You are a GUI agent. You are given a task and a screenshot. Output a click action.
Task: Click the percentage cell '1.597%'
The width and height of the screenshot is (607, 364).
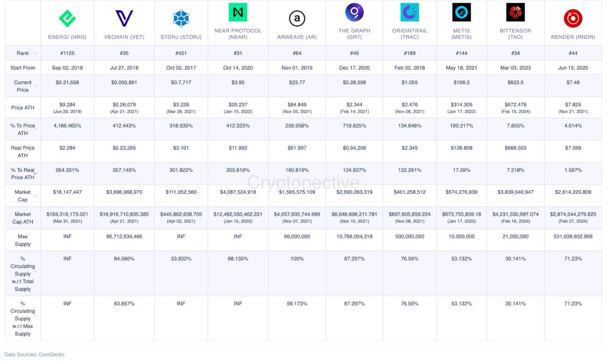coord(573,170)
